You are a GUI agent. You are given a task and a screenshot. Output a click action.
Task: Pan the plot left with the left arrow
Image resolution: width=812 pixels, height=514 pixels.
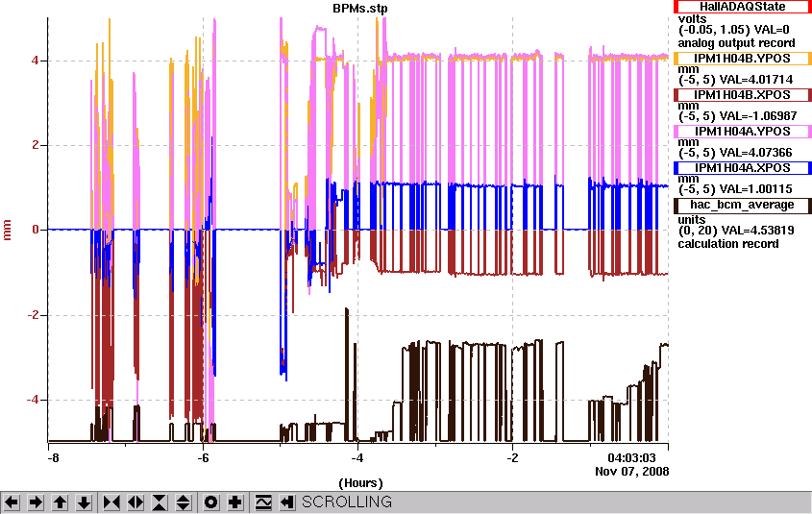(12, 502)
